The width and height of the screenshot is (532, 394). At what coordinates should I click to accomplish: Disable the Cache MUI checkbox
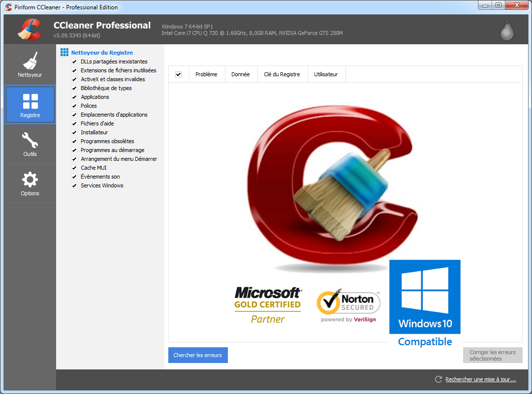click(x=74, y=168)
